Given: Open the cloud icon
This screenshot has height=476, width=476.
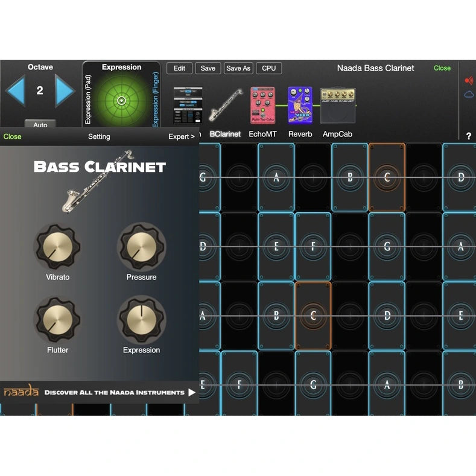Looking at the screenshot, I should click(x=469, y=94).
